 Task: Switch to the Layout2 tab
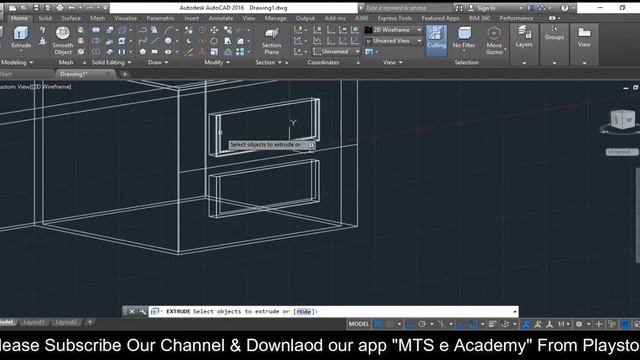click(x=66, y=322)
